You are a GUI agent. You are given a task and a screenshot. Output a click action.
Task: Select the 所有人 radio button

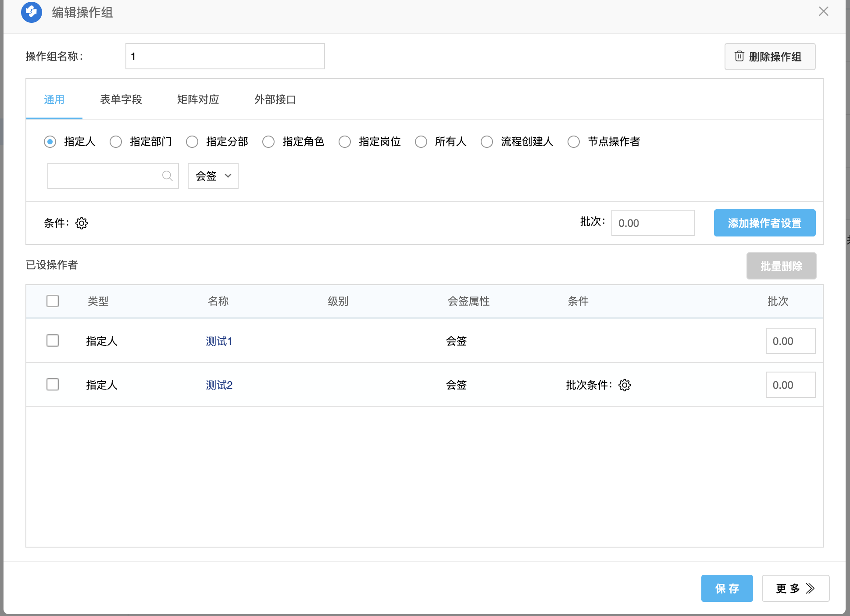[421, 142]
